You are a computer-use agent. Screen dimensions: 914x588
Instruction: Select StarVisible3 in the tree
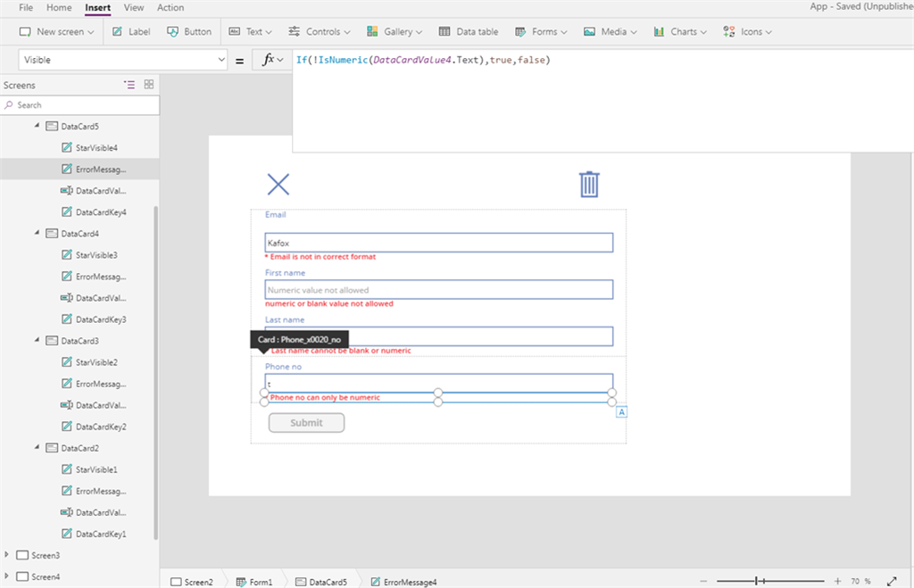[96, 255]
